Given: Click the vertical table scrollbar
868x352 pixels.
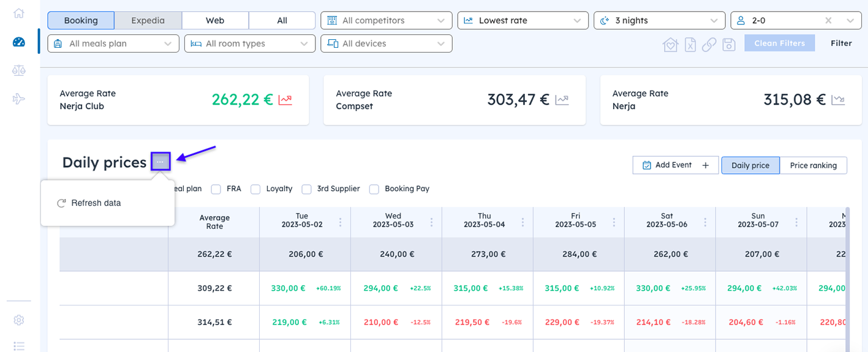Looking at the screenshot, I should tap(848, 279).
